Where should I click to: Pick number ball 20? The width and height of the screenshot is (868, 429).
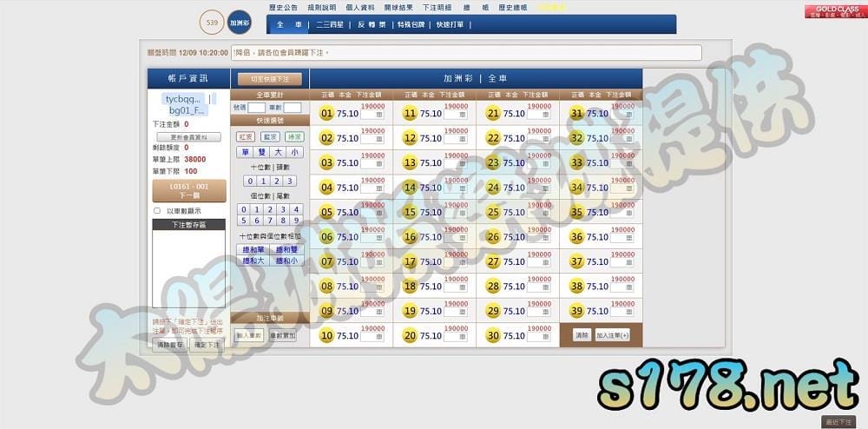(410, 336)
